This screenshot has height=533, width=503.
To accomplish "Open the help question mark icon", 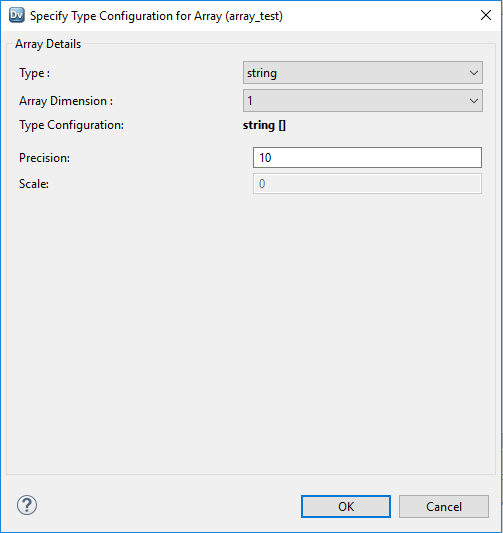I will (27, 505).
